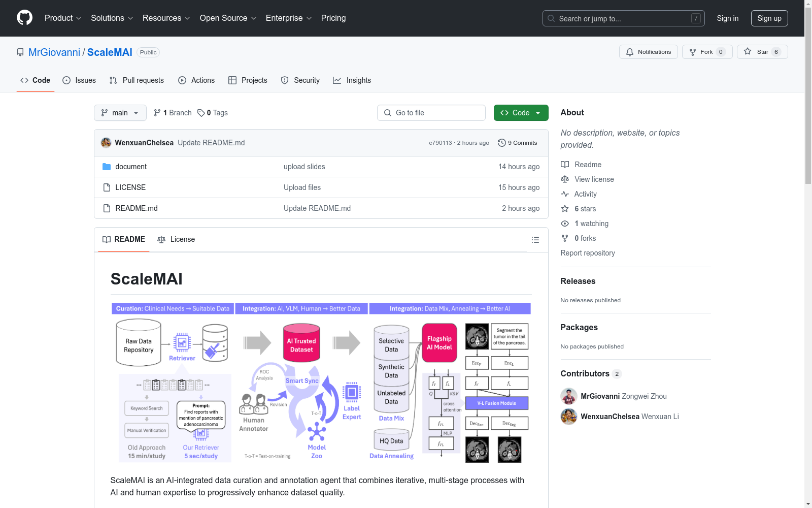Viewport: 812px width, 508px height.
Task: Open the Releases heading link
Action: [578, 281]
